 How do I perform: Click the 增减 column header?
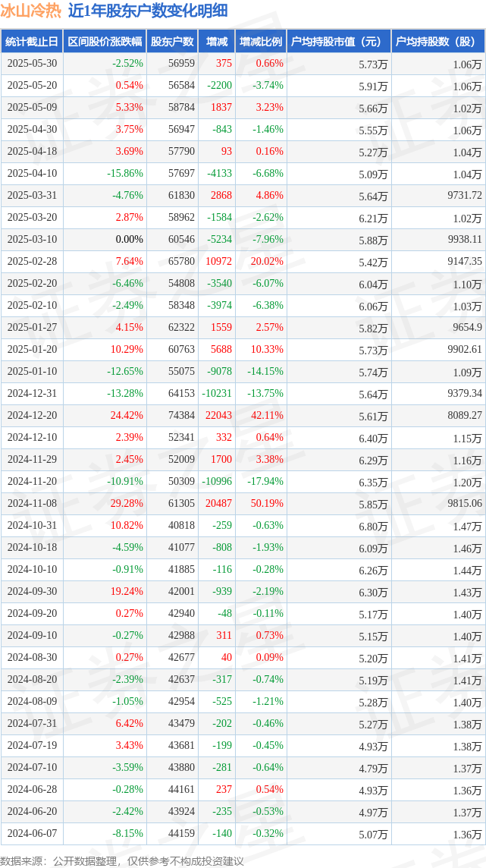click(216, 42)
